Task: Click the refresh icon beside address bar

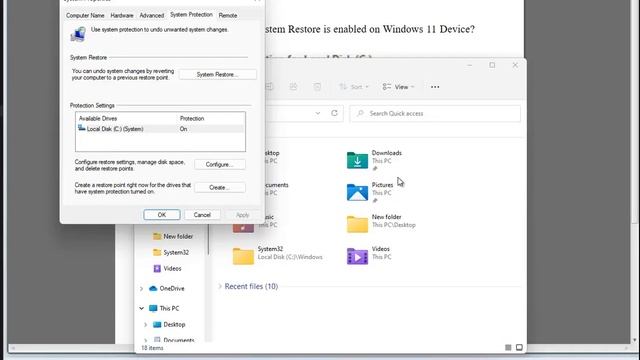Action: point(334,113)
